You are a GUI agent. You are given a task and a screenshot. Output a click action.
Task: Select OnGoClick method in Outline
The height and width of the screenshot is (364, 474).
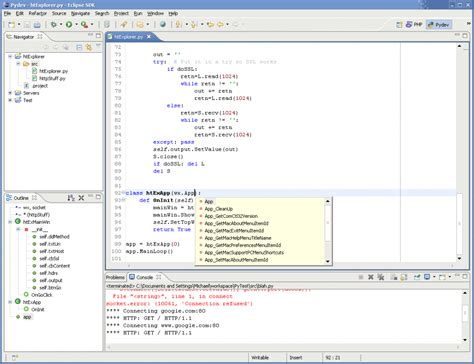tap(42, 295)
